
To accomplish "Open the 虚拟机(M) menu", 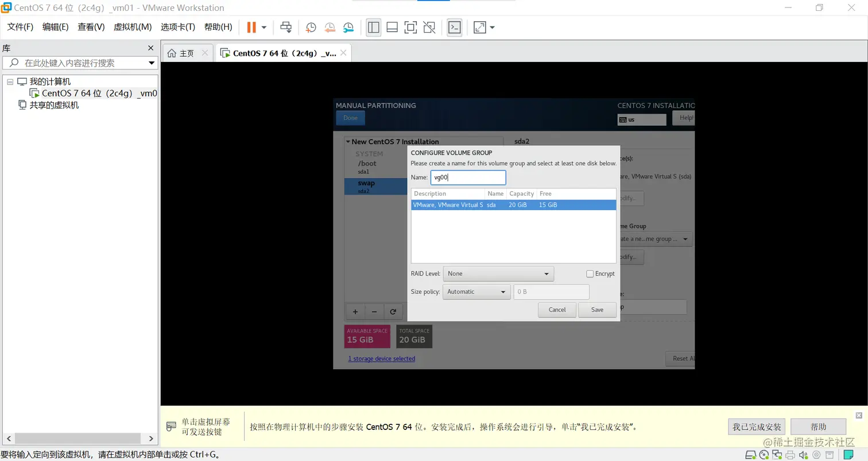I will [x=133, y=27].
